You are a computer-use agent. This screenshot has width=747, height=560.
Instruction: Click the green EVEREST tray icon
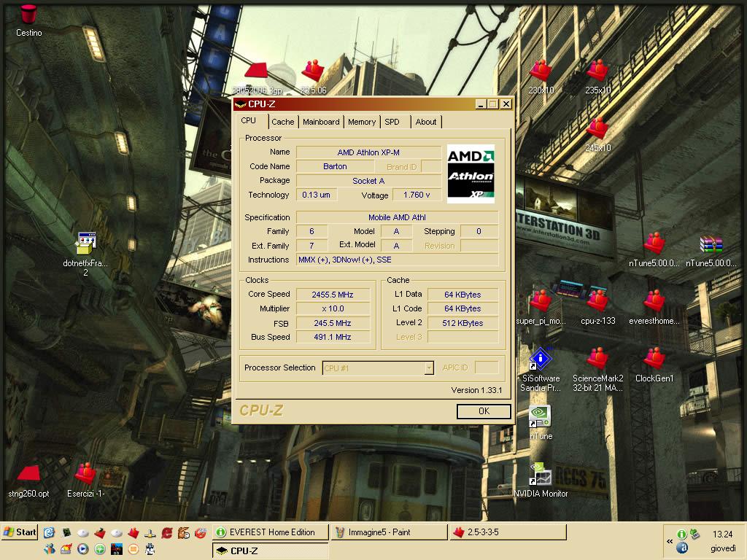coord(682,534)
